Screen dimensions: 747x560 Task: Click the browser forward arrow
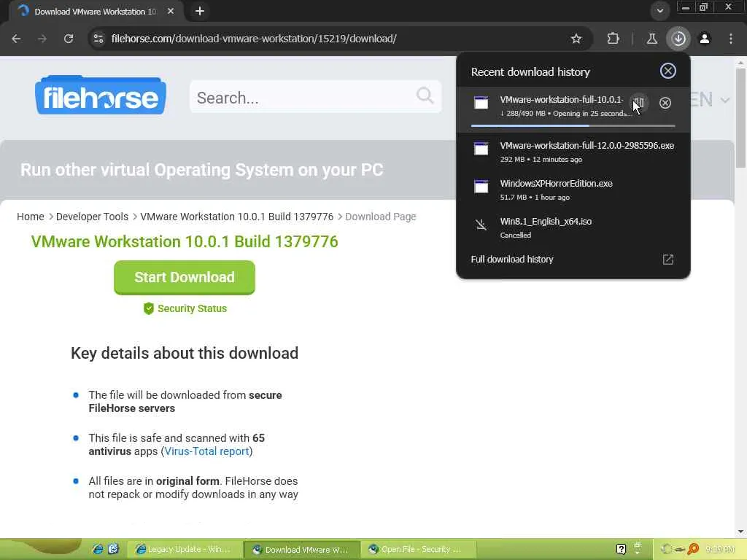pyautogui.click(x=42, y=39)
